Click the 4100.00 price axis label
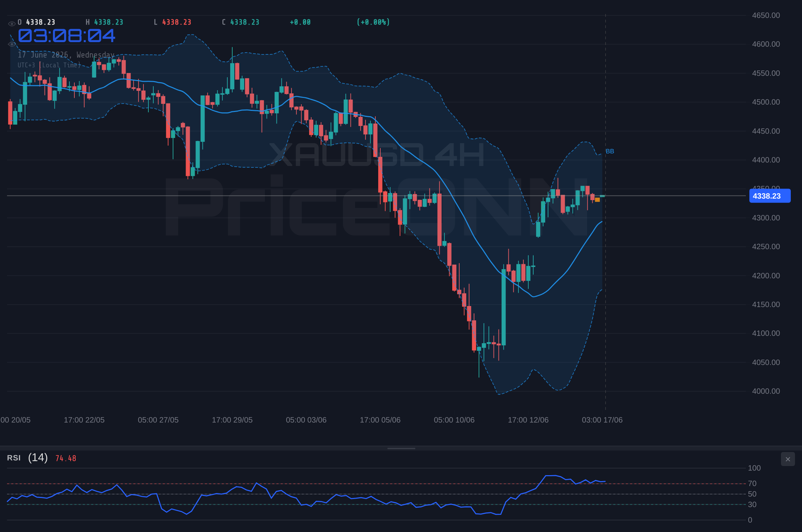Image resolution: width=802 pixels, height=532 pixels. [x=766, y=333]
